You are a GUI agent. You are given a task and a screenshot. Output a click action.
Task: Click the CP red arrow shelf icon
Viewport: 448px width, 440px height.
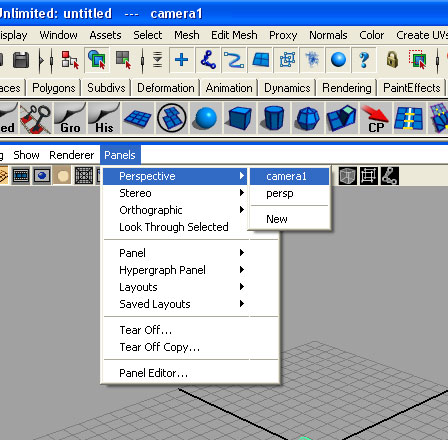375,118
